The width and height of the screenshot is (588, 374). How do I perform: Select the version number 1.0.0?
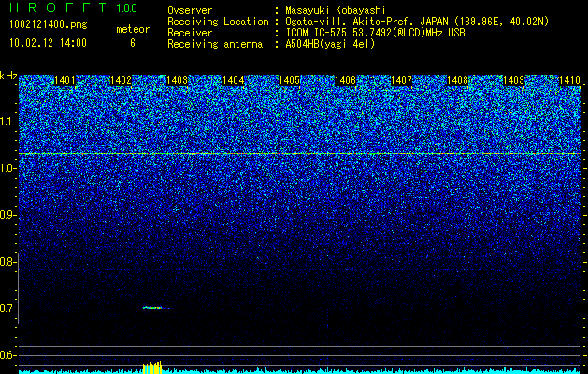[127, 8]
